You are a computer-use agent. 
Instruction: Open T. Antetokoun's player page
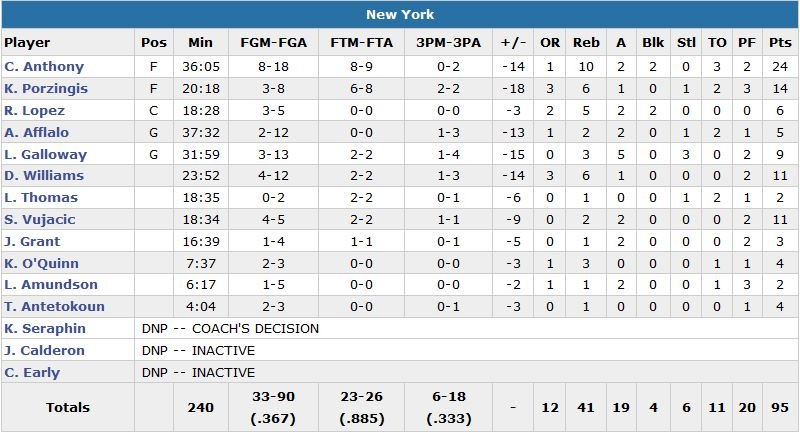pyautogui.click(x=50, y=308)
